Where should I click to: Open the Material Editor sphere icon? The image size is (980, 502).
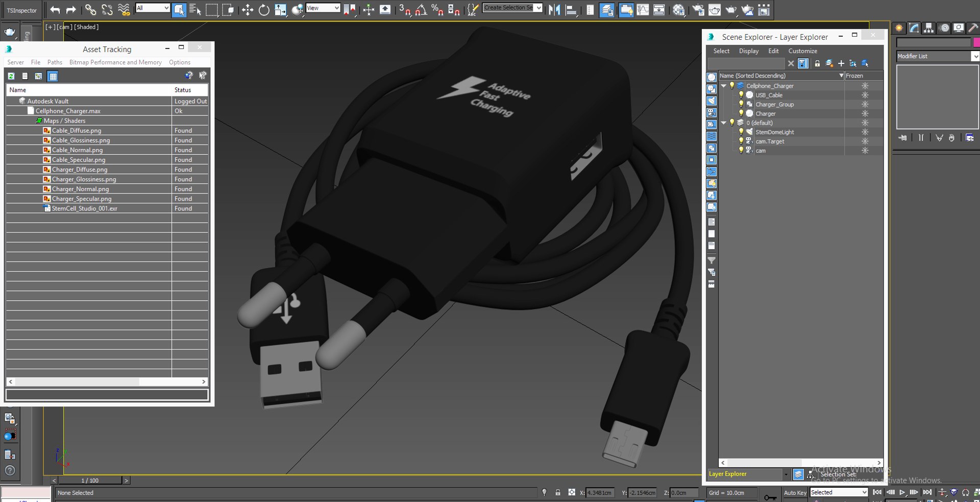[x=678, y=10]
